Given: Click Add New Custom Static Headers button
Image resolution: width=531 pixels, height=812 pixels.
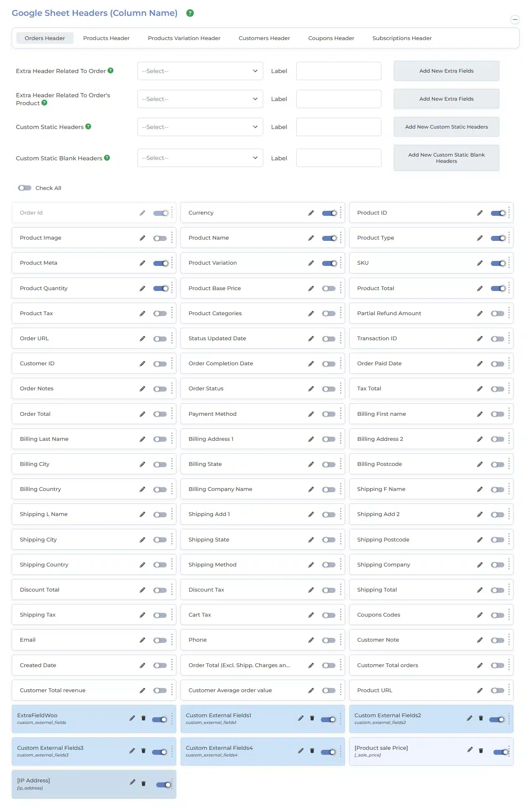Looking at the screenshot, I should 446,127.
